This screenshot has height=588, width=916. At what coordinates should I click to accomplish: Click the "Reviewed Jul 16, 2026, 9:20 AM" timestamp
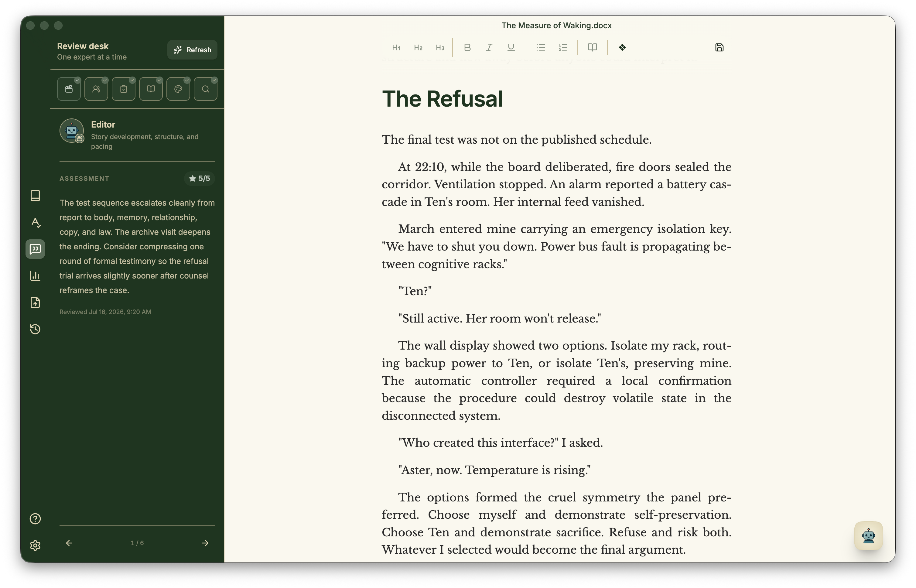coord(105,312)
